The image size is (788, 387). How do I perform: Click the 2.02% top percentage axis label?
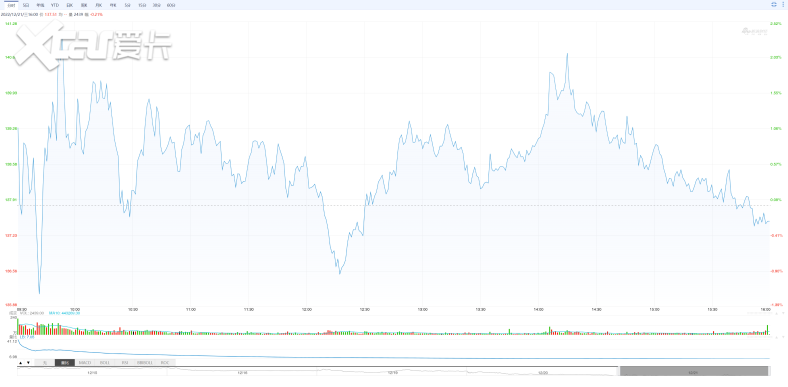click(x=777, y=24)
